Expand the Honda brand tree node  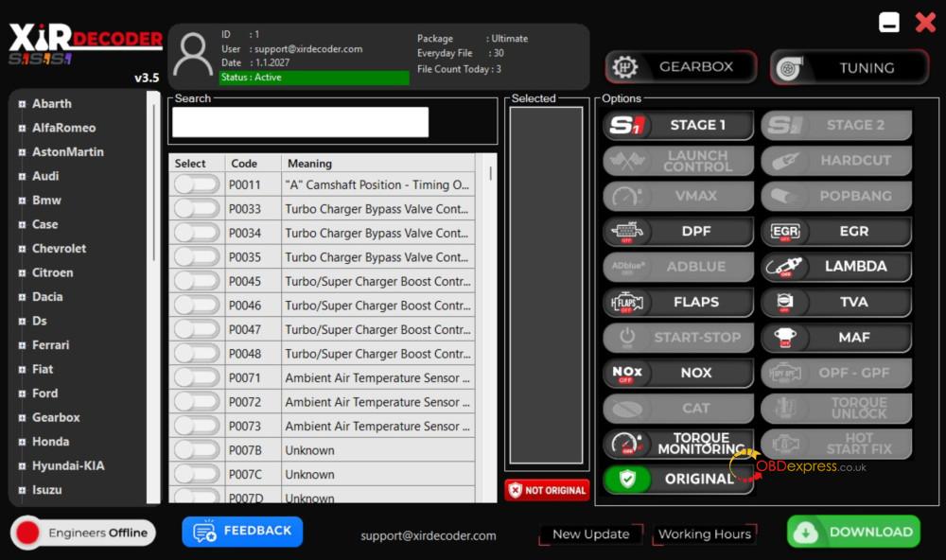coord(23,442)
